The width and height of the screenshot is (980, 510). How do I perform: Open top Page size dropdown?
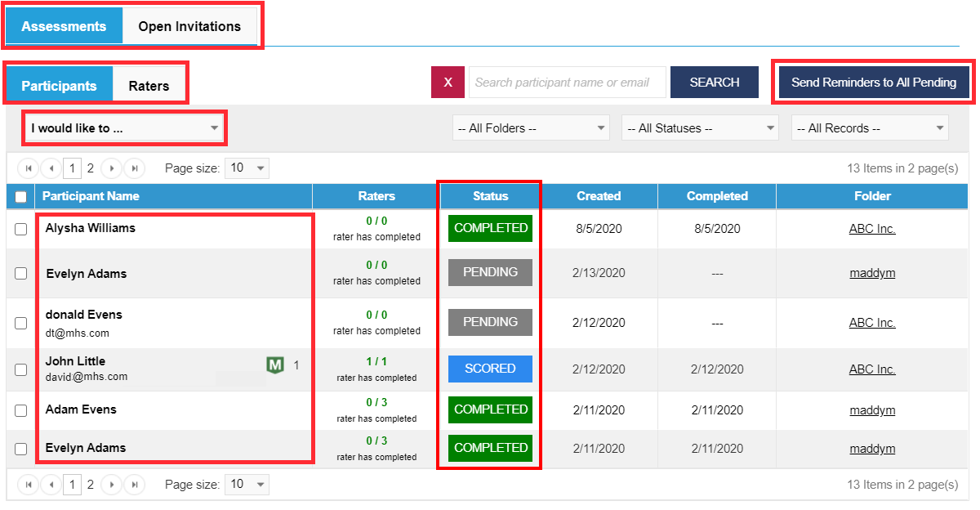pos(247,168)
